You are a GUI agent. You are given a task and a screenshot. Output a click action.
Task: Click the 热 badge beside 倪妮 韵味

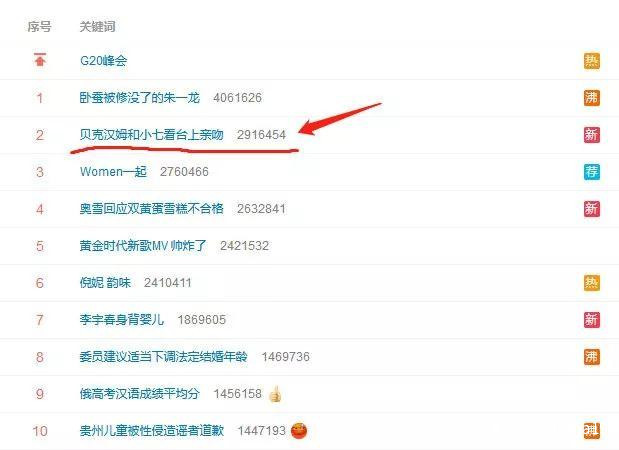(x=591, y=283)
